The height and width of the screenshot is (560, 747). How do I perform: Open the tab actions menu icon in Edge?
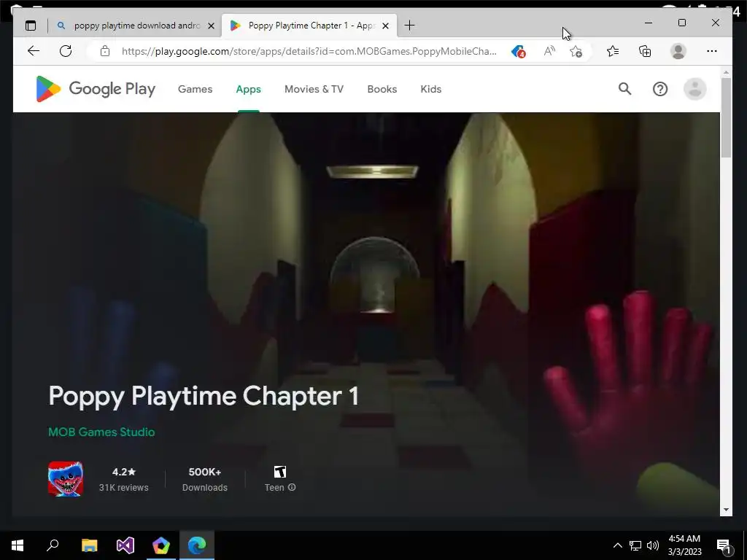pyautogui.click(x=31, y=26)
